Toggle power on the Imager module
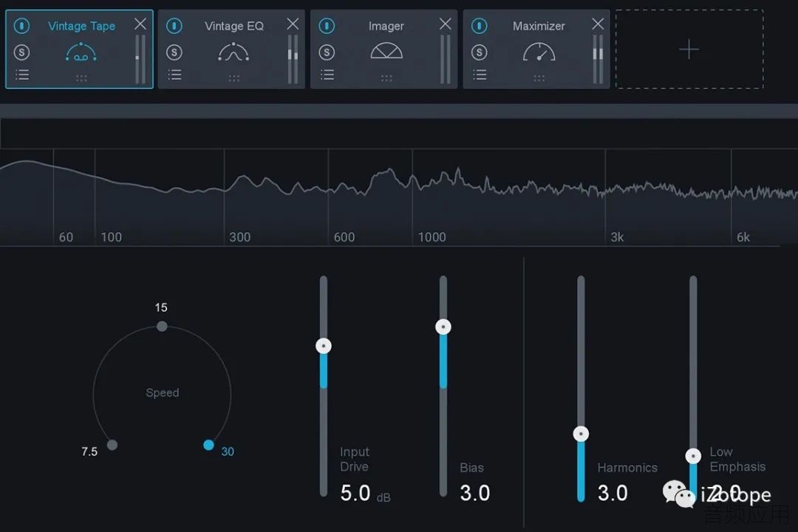The image size is (798, 532). coord(327,25)
